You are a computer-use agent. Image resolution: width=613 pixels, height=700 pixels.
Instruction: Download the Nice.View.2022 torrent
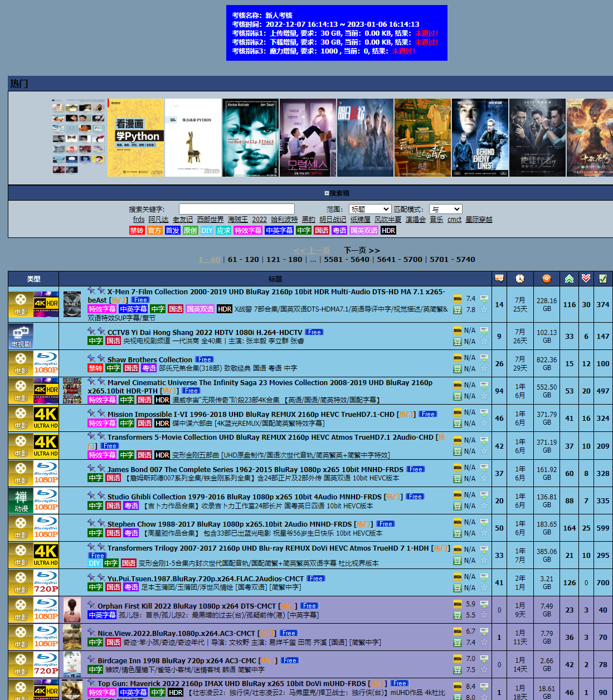(x=484, y=631)
